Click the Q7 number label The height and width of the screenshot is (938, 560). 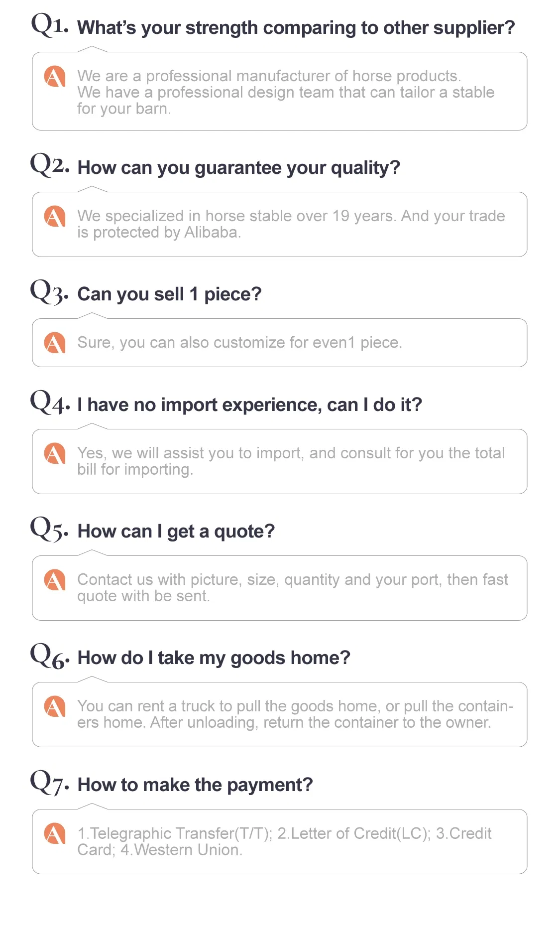click(49, 782)
